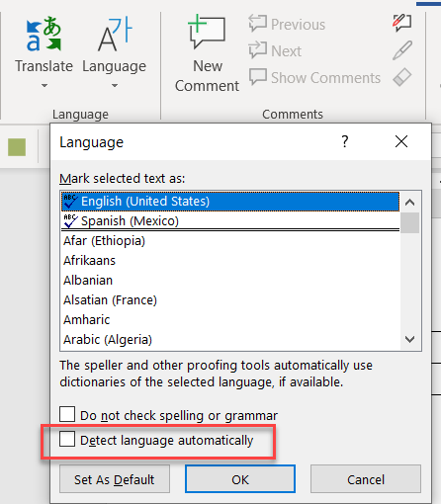The height and width of the screenshot is (504, 441).
Task: Go to Next comment
Action: (x=275, y=50)
